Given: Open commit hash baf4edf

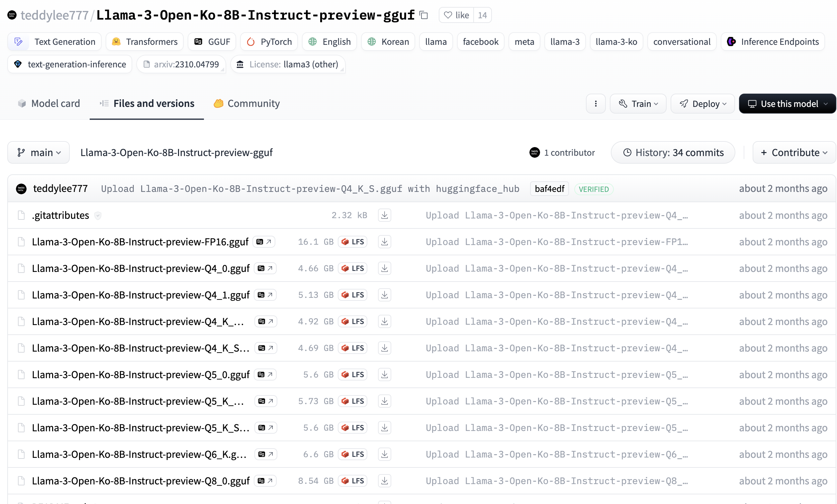Looking at the screenshot, I should point(549,189).
